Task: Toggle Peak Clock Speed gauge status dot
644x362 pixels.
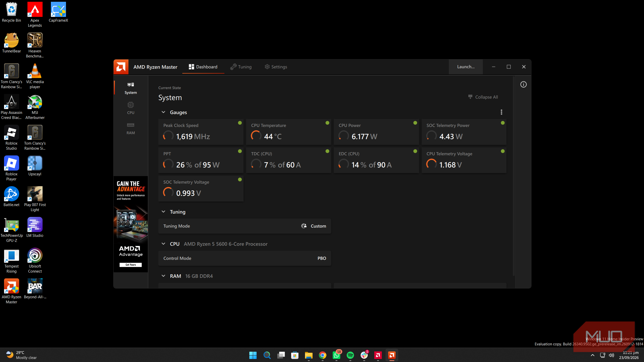Action: pyautogui.click(x=240, y=123)
